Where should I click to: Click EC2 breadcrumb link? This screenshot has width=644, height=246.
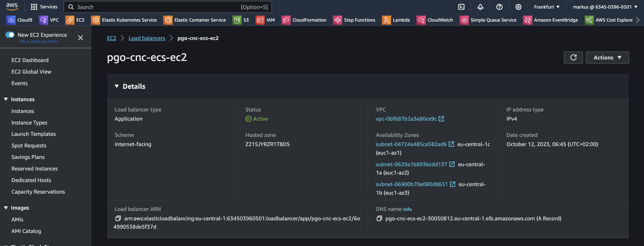pos(111,38)
